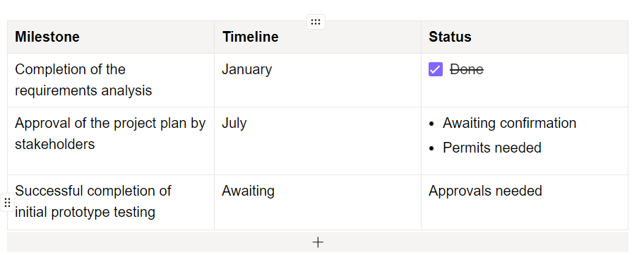The width and height of the screenshot is (644, 255).
Task: Select the Timeline header cell
Action: (x=318, y=37)
